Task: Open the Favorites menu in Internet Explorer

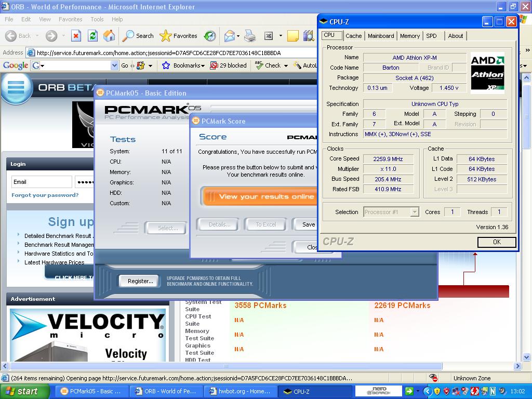Action: pyautogui.click(x=70, y=19)
